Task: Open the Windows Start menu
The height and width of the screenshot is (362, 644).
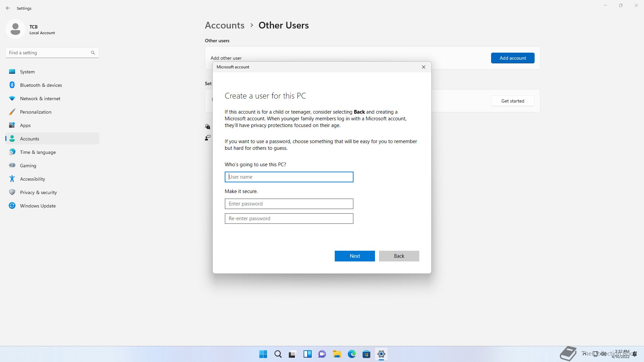Action: coord(263,354)
